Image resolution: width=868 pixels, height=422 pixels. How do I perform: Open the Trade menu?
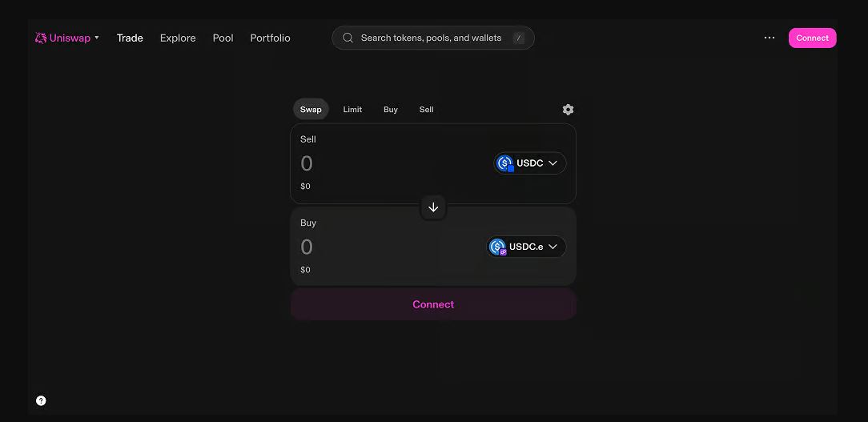point(130,38)
